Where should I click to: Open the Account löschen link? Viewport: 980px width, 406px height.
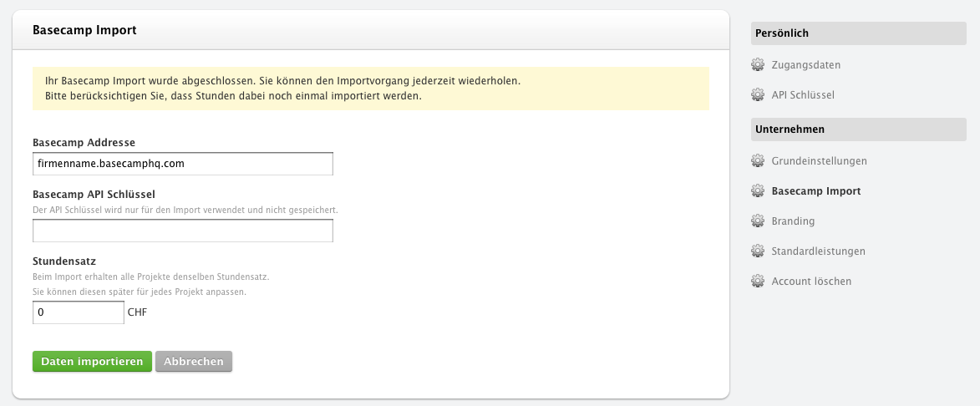(x=811, y=281)
